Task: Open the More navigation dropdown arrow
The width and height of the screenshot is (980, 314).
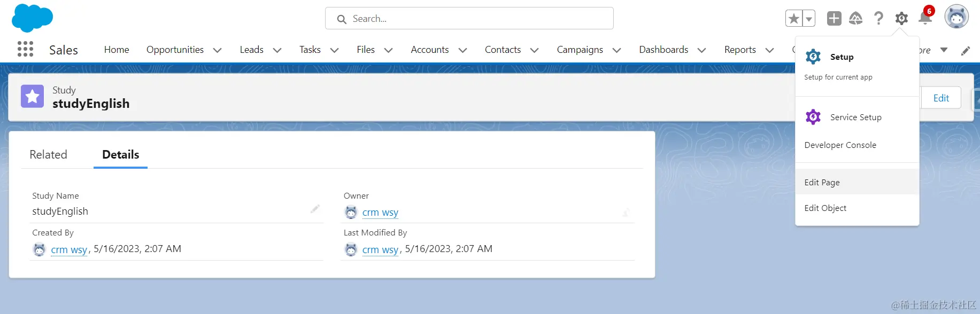Action: [x=944, y=50]
